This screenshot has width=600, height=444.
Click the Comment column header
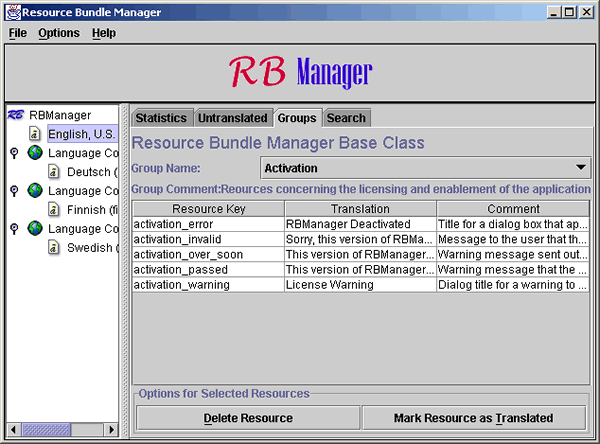pos(513,209)
